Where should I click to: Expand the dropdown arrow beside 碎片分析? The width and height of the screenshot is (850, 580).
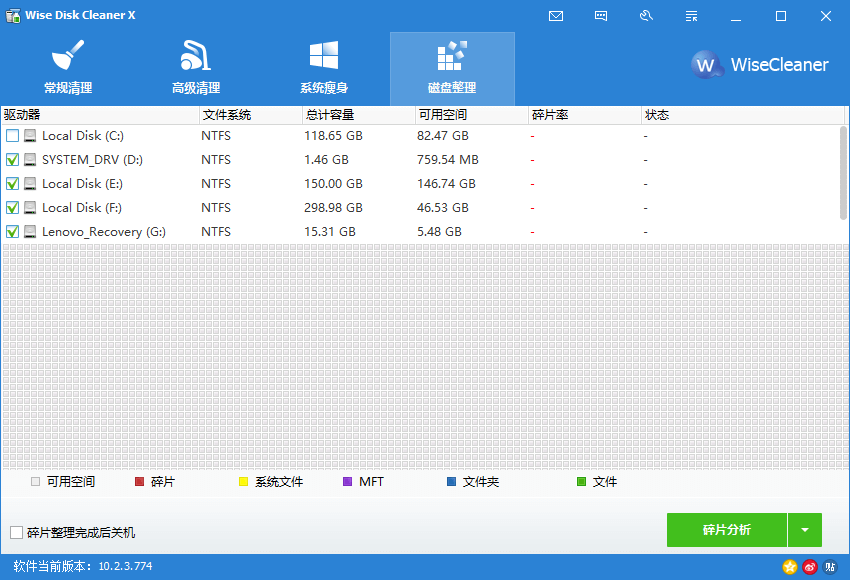805,530
